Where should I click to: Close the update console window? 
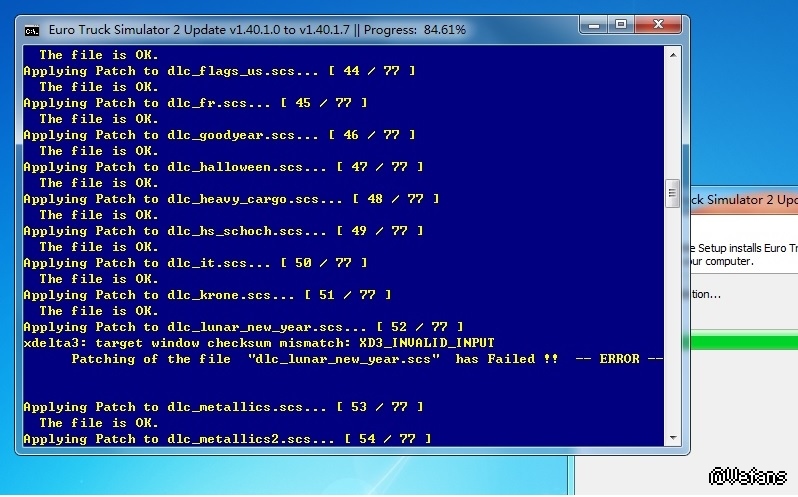[x=658, y=24]
